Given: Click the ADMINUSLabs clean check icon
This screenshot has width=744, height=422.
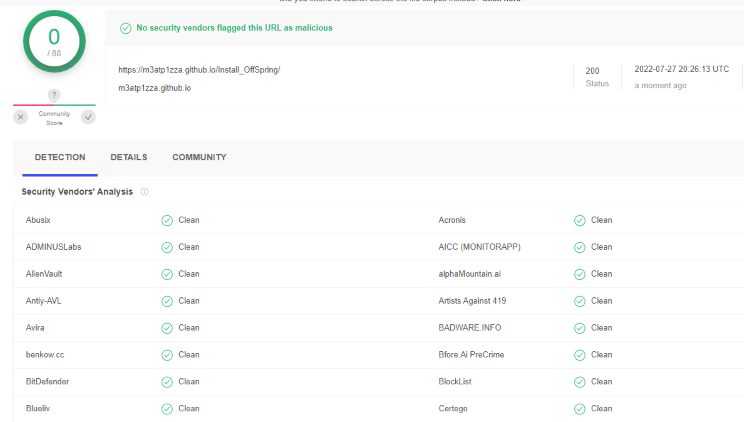Looking at the screenshot, I should pyautogui.click(x=167, y=247).
